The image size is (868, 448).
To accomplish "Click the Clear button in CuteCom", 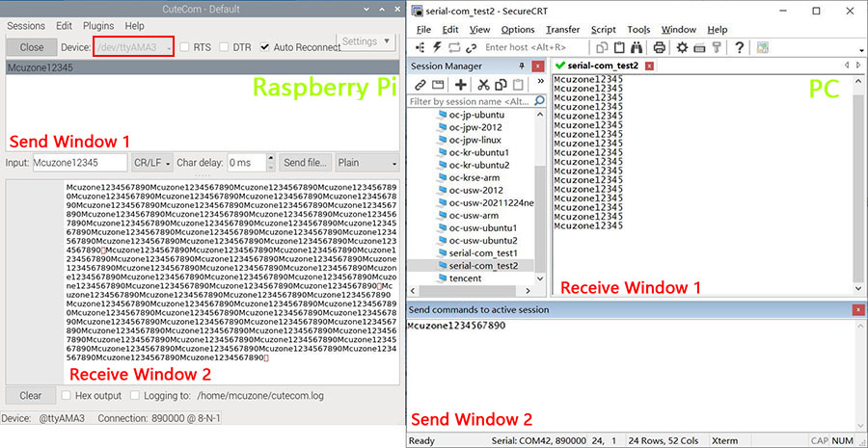I will click(x=31, y=395).
